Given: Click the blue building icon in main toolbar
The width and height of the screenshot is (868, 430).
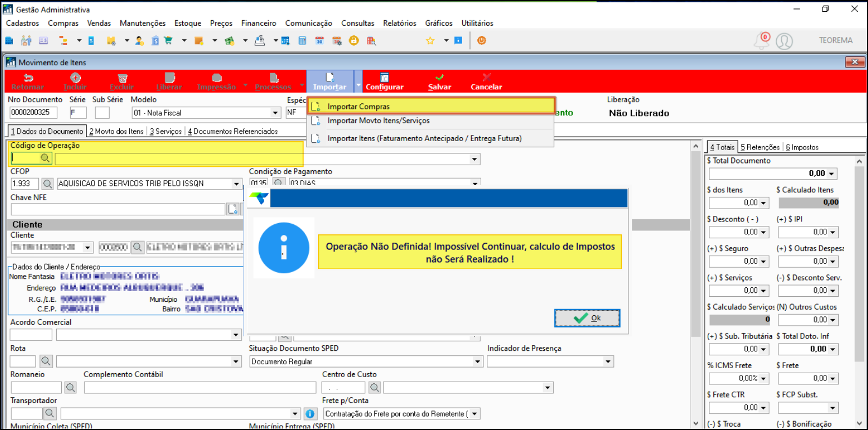Looking at the screenshot, I should click(9, 40).
